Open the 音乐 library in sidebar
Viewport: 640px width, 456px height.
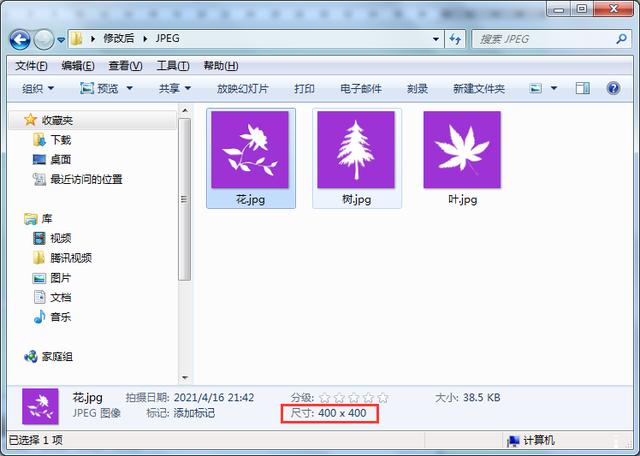pyautogui.click(x=60, y=317)
